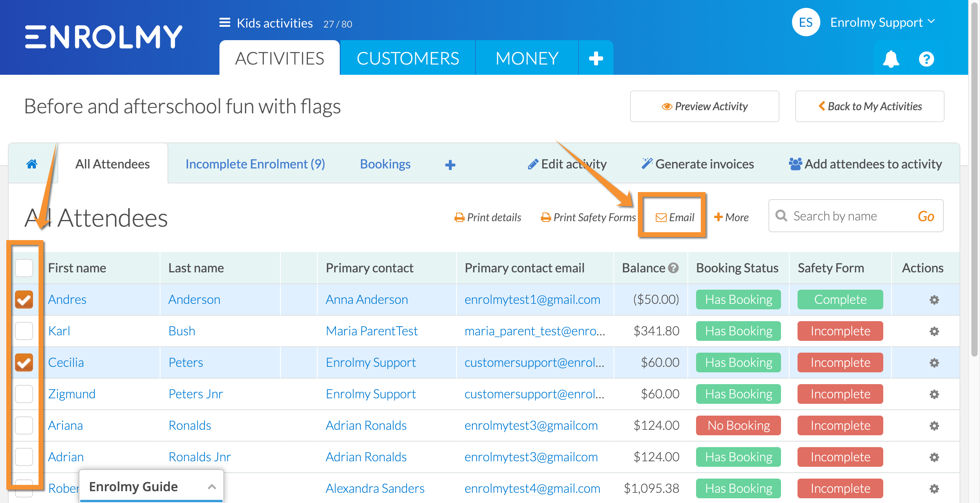Open the help question mark icon
This screenshot has width=980, height=503.
tap(926, 59)
